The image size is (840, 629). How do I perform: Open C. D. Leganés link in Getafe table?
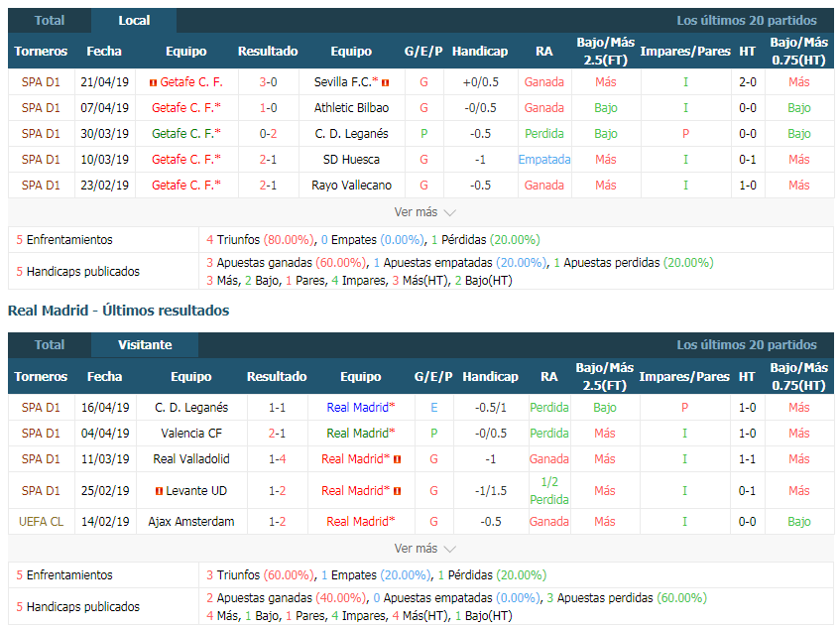[351, 133]
